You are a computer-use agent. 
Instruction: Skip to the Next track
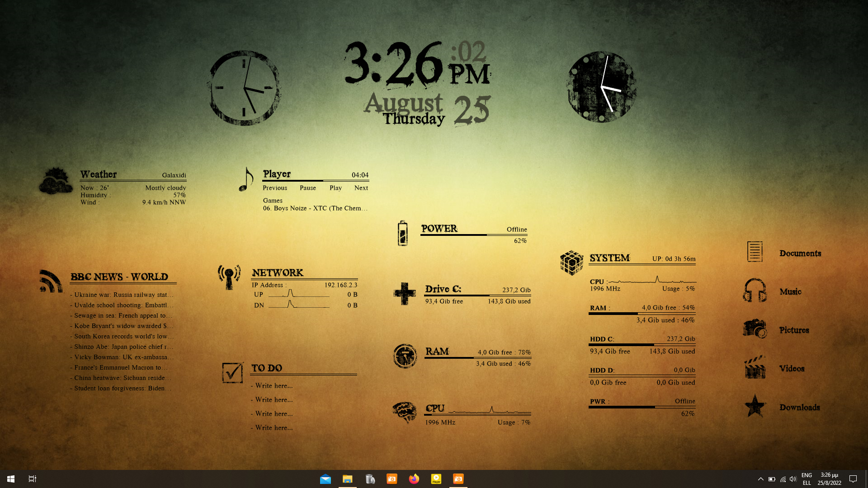361,188
